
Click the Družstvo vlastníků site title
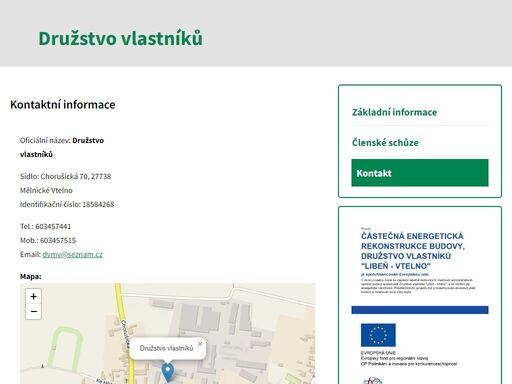pos(120,38)
